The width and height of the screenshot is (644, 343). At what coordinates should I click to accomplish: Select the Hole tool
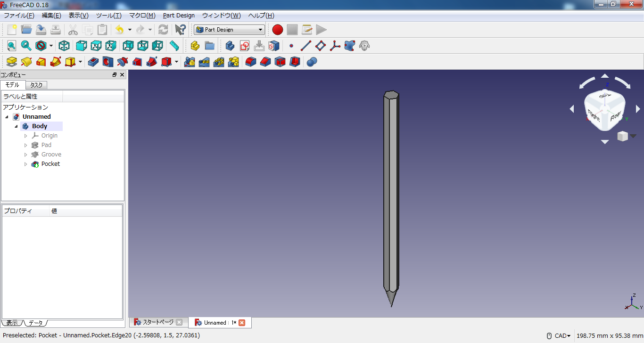coord(108,62)
